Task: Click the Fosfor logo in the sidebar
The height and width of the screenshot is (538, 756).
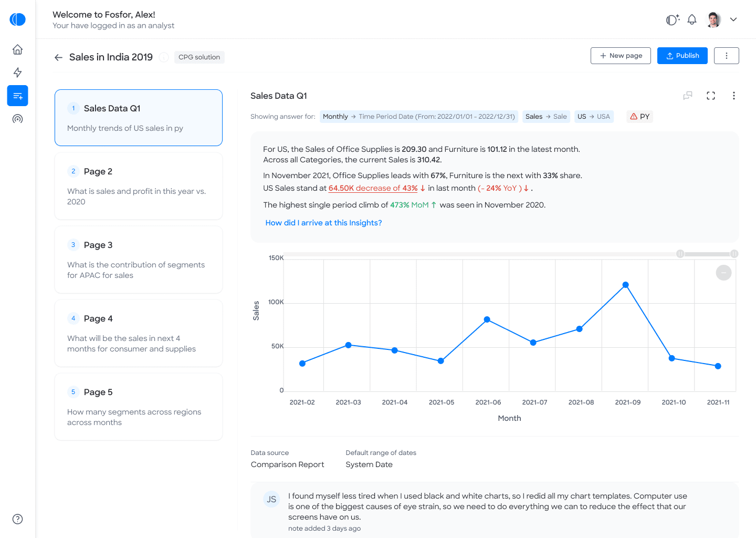Action: [x=17, y=19]
